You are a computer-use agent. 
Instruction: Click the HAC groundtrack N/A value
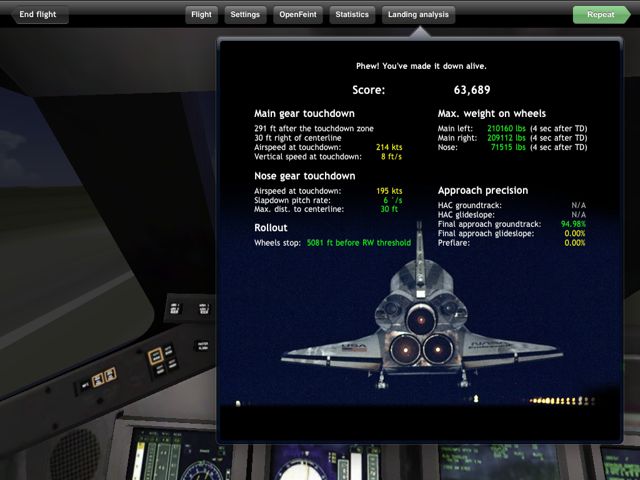point(579,205)
